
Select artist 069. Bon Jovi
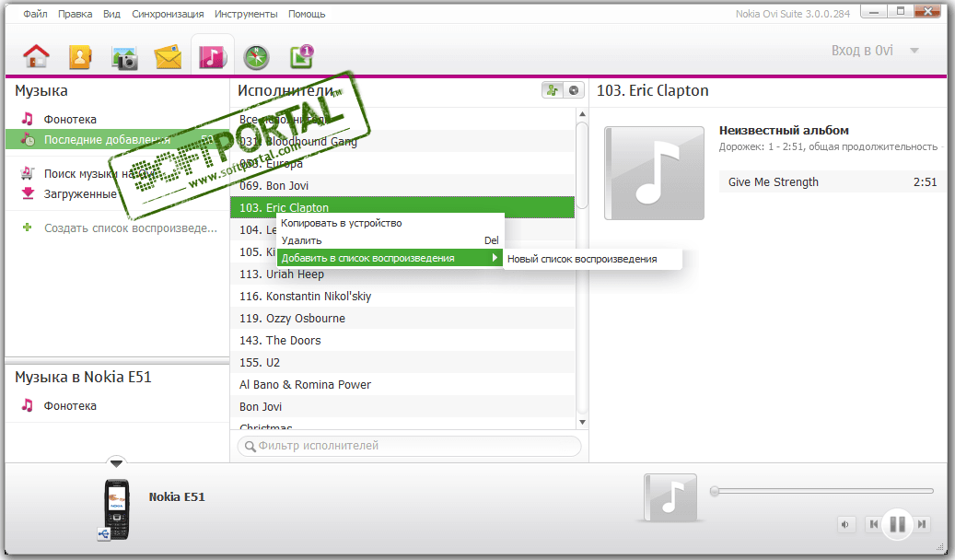pyautogui.click(x=402, y=185)
